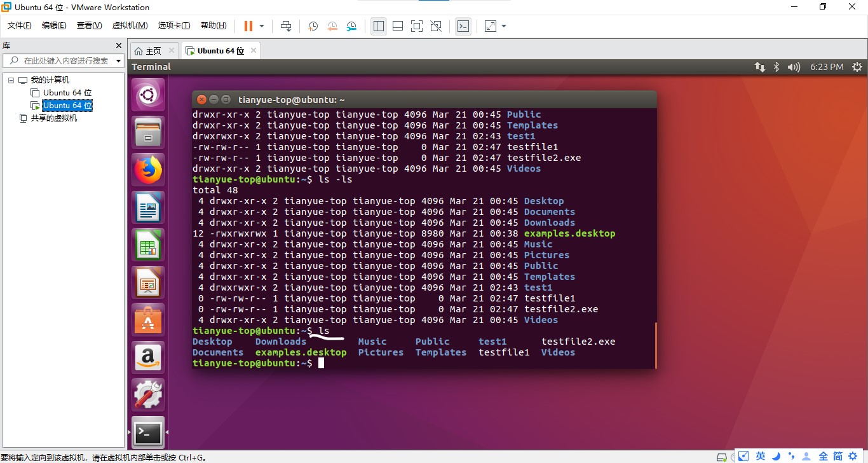Open the power options dropdown arrow beside pause
Viewport: 868px width, 463px height.
262,26
